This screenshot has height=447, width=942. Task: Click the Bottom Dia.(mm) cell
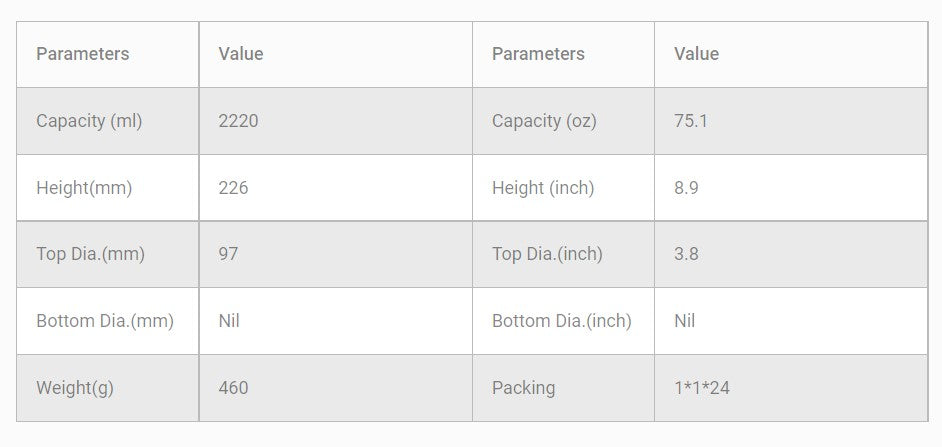click(105, 321)
